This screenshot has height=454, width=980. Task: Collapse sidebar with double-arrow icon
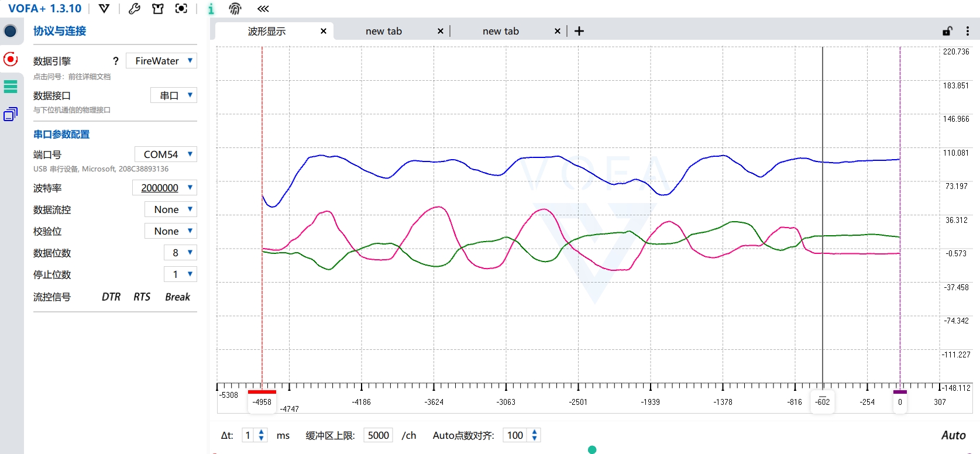point(263,9)
